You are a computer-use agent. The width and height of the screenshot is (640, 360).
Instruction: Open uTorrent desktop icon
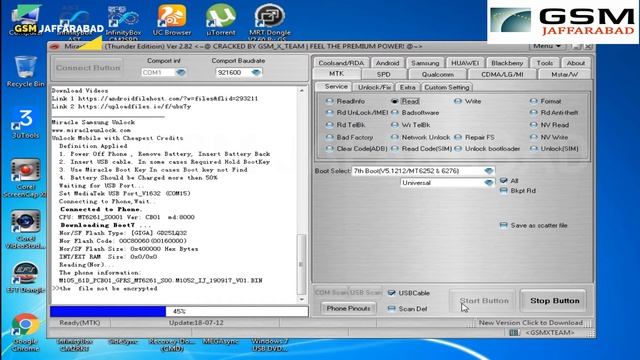[221, 20]
